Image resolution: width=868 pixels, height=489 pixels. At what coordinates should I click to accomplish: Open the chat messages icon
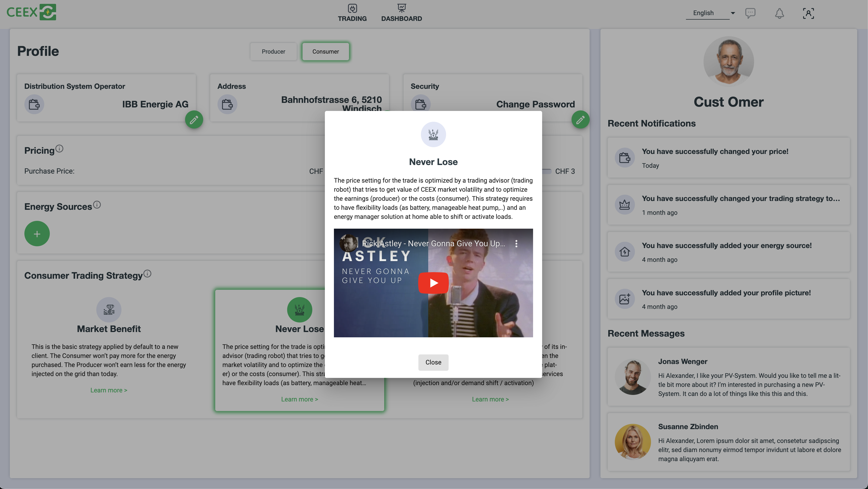[750, 13]
